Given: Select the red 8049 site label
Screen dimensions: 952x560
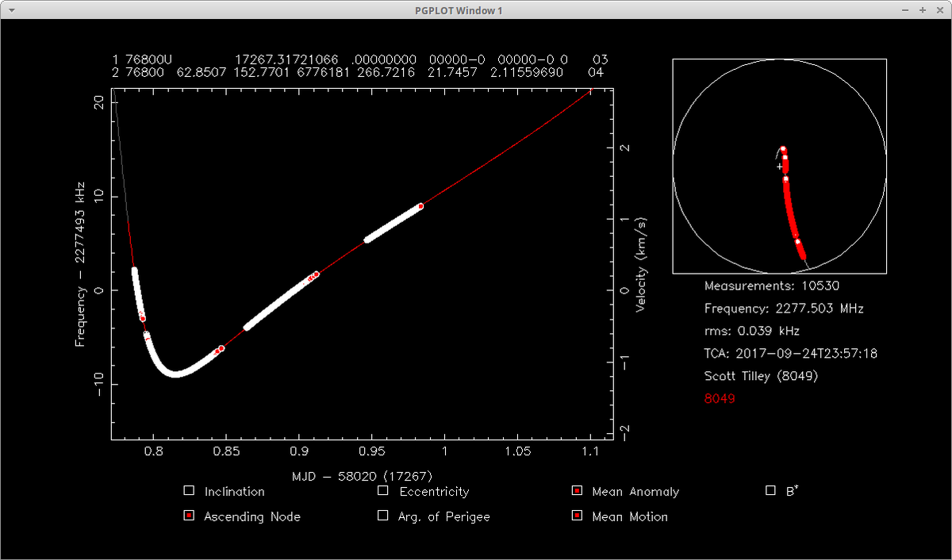Looking at the screenshot, I should [720, 399].
